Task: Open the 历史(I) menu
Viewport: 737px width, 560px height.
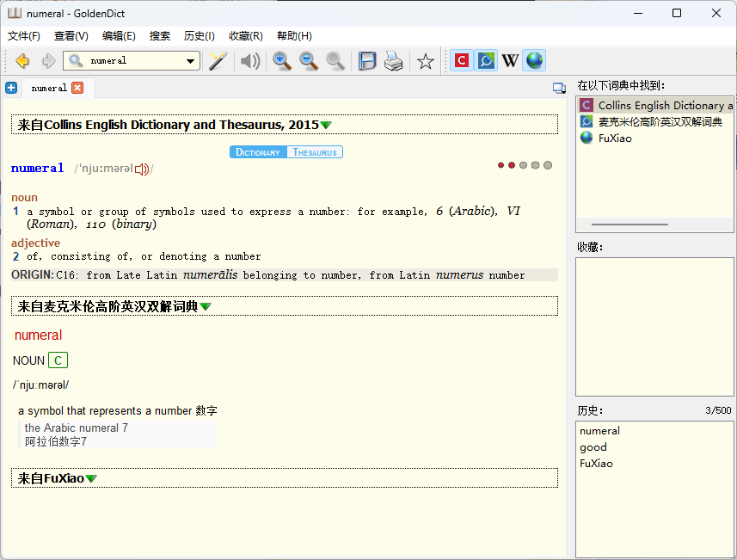Action: tap(200, 36)
